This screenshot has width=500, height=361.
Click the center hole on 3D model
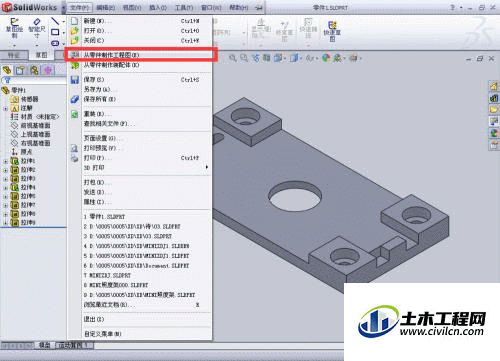pyautogui.click(x=295, y=197)
